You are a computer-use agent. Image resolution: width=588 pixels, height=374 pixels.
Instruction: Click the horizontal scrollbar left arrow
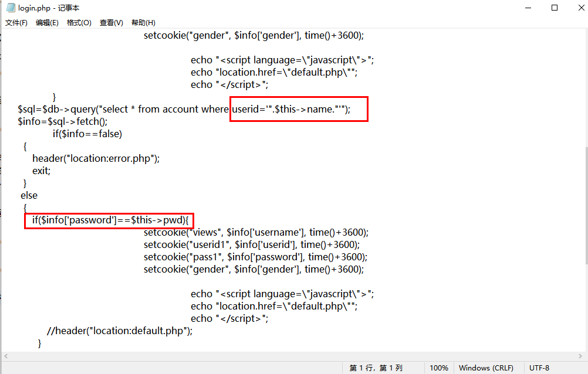tap(6, 356)
